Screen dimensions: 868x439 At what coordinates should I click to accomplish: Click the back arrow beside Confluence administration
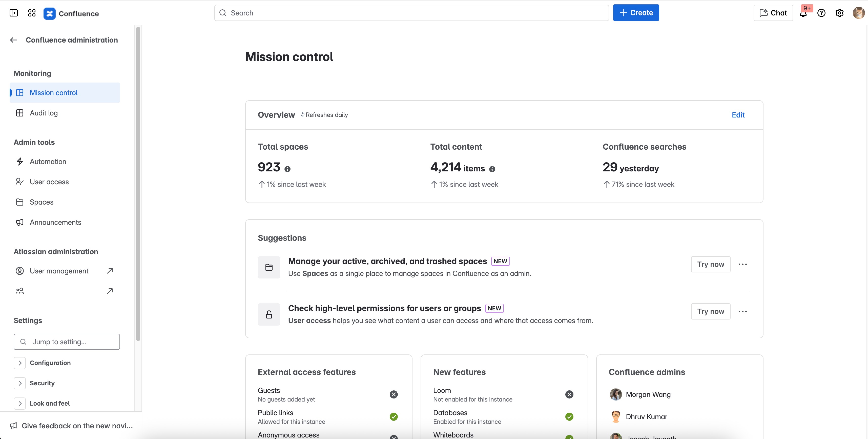click(13, 40)
